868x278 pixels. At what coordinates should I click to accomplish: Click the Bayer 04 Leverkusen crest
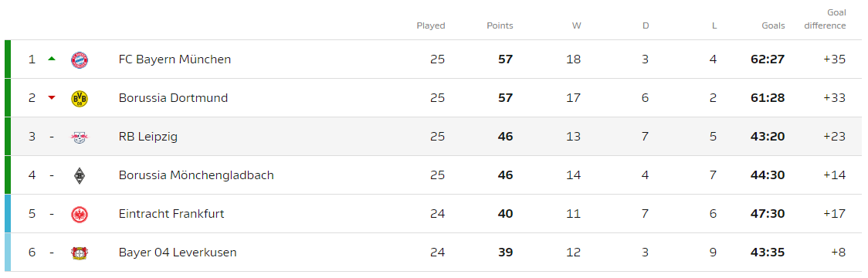point(80,253)
